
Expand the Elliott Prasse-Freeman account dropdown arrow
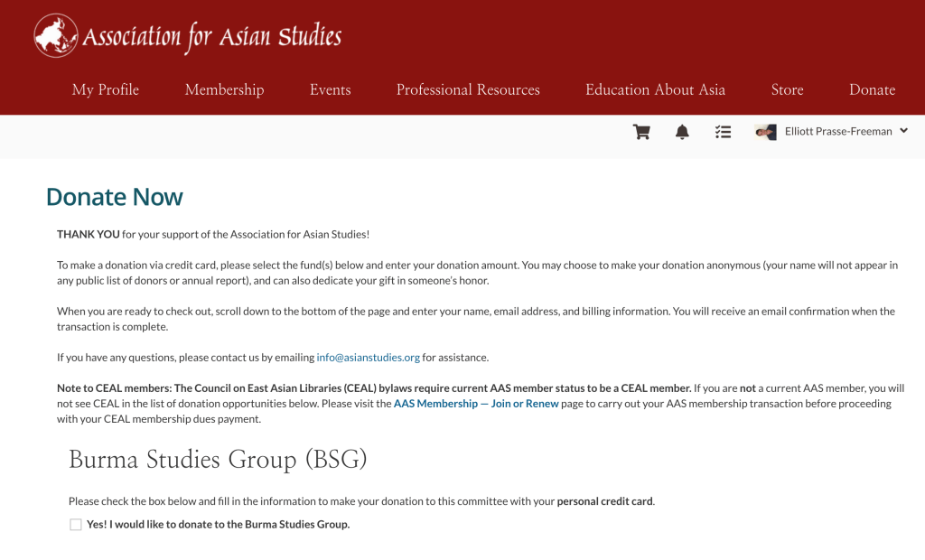(x=904, y=131)
